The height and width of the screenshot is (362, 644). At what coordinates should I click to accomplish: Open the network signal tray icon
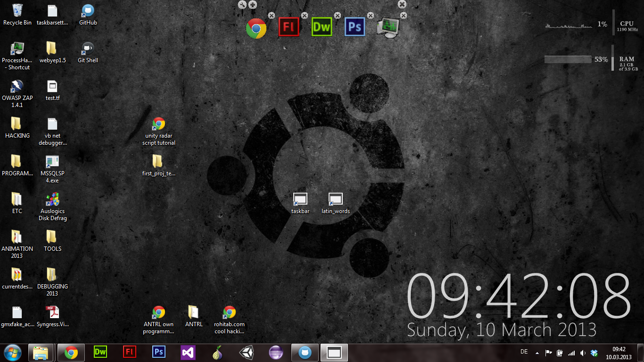point(571,353)
